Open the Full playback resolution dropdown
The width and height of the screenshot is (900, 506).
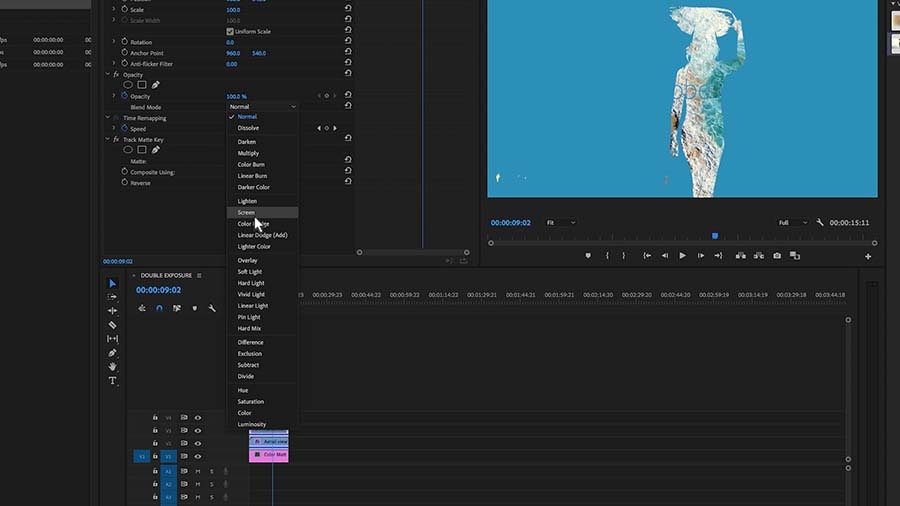(x=793, y=223)
